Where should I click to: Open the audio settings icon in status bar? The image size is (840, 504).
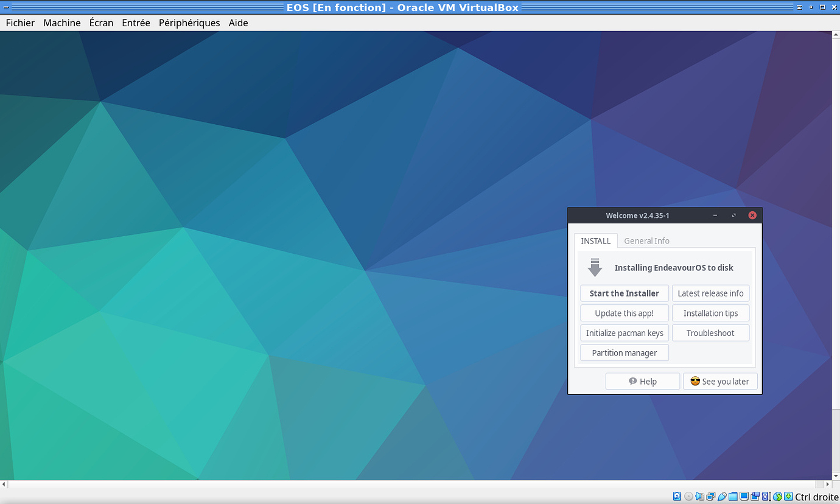699,497
